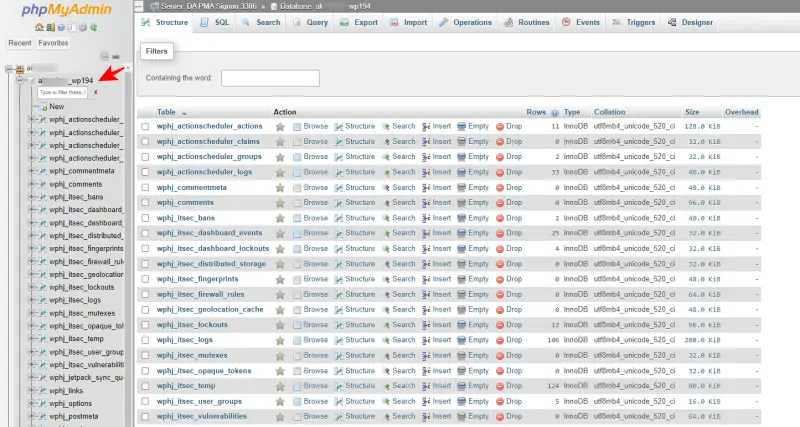Click Browse icon for wphj_actionscheduler_logs
Image resolution: width=800 pixels, height=427 pixels.
click(298, 172)
